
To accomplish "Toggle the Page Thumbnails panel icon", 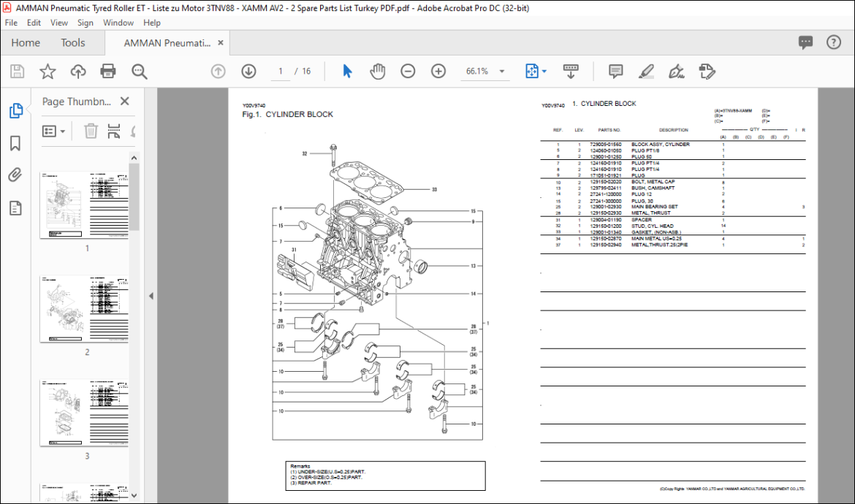I will [16, 110].
